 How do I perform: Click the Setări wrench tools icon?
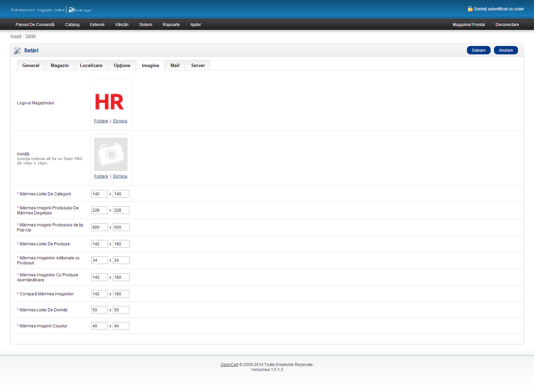point(17,51)
